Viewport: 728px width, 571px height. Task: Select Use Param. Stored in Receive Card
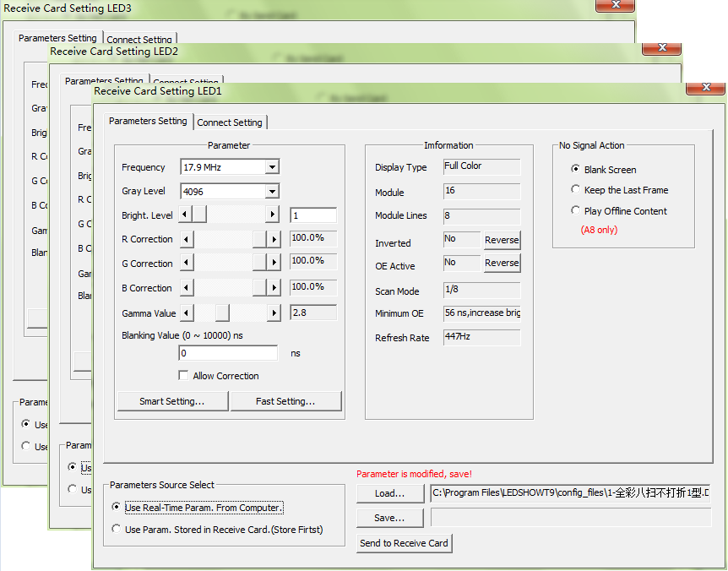[116, 529]
